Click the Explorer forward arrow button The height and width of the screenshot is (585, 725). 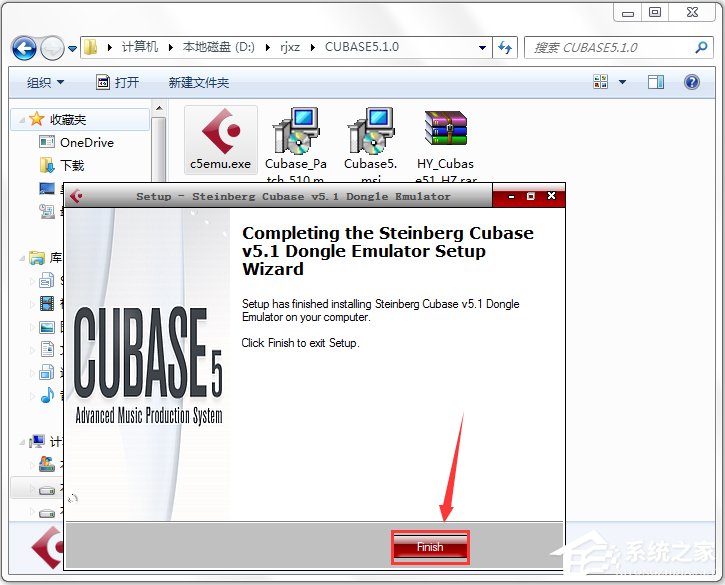52,48
